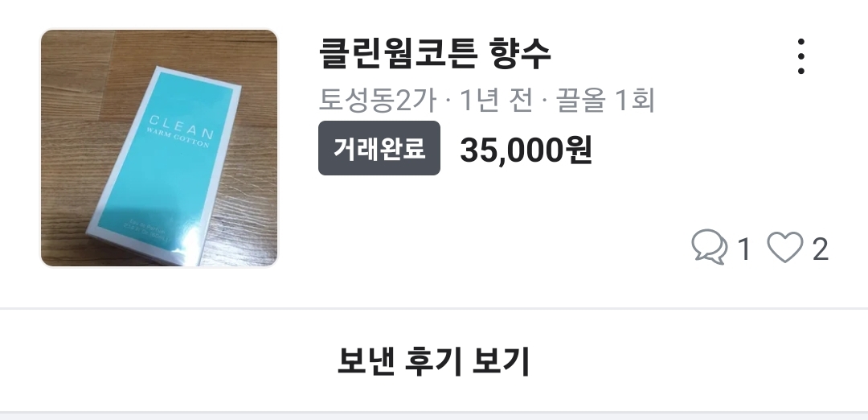Click the 끌올 1회 bump count
The height and width of the screenshot is (420, 868).
click(x=605, y=101)
